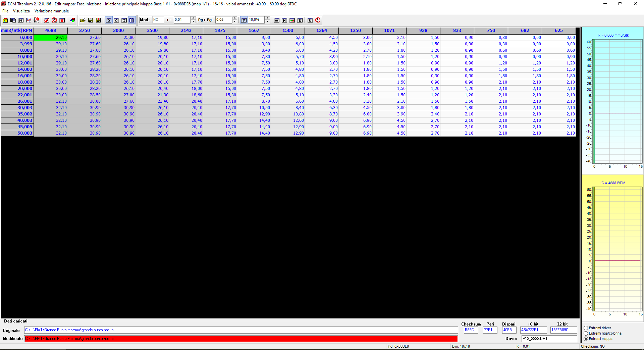Viewport: 644px width, 350px height.
Task: Click the open folder icon
Action: click(x=83, y=20)
